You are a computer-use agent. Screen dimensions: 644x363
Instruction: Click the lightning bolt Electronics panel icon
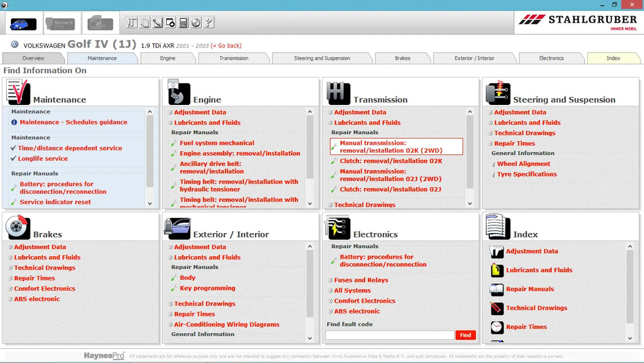(x=338, y=228)
